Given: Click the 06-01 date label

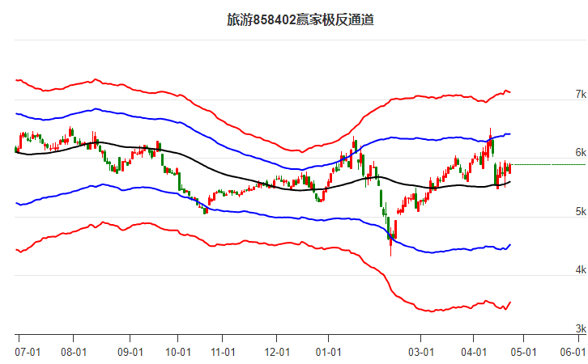Looking at the screenshot, I should click(573, 352).
